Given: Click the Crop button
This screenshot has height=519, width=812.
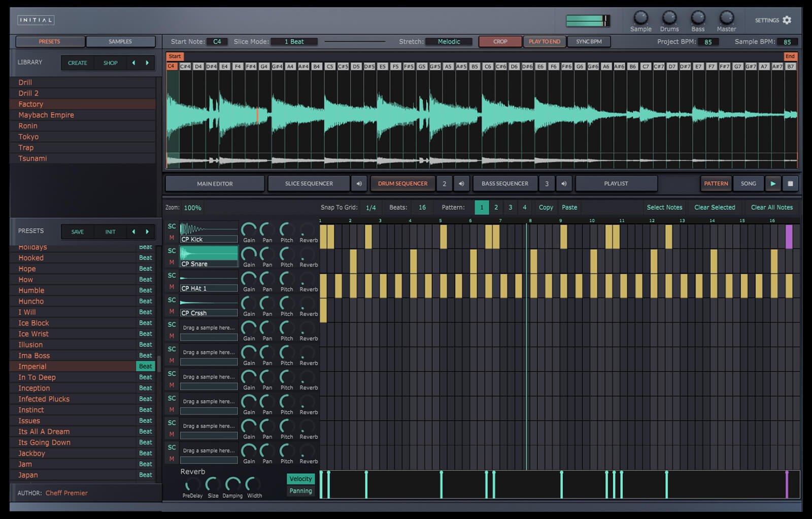Looking at the screenshot, I should pos(500,42).
